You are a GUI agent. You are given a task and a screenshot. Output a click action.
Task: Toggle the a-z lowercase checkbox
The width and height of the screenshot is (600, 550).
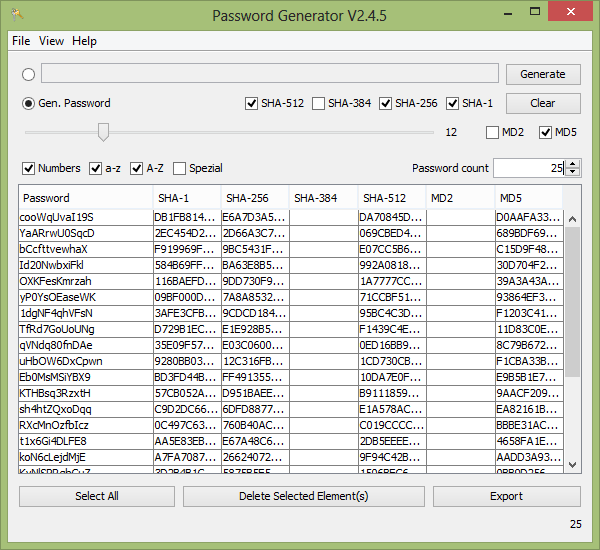click(95, 168)
